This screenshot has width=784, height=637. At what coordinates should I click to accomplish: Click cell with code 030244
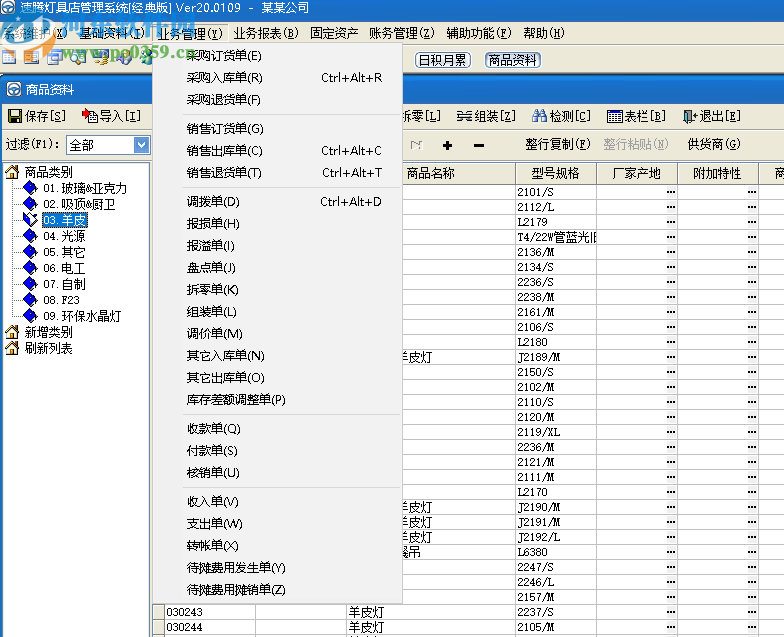click(210, 627)
